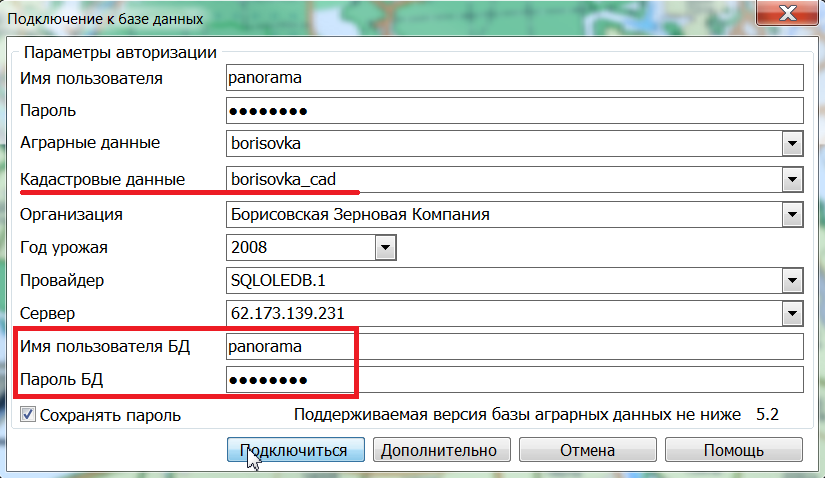Open the Год урожая dropdown arrow
825x478 pixels.
(385, 247)
